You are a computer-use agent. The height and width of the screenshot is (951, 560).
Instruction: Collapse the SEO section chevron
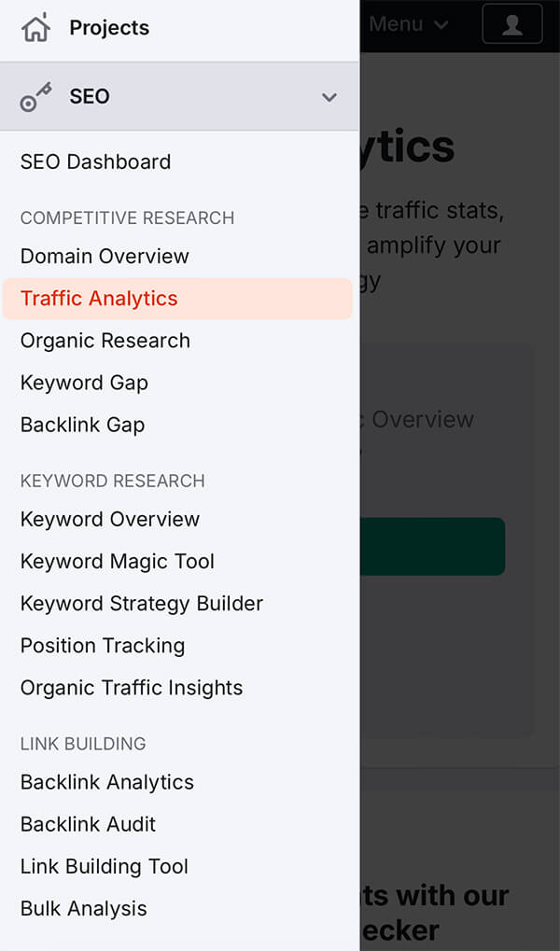click(329, 97)
